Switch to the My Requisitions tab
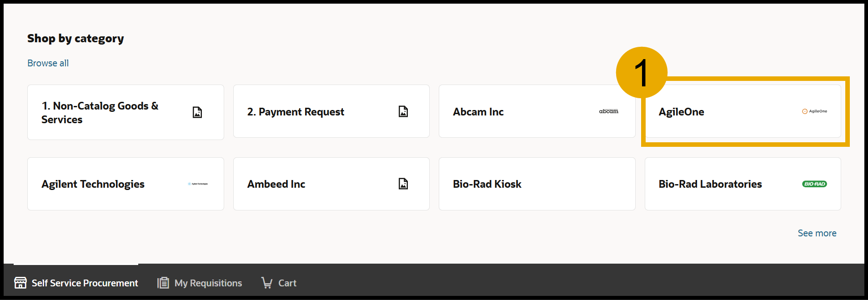Screen dimensions: 868x300 [x=208, y=283]
